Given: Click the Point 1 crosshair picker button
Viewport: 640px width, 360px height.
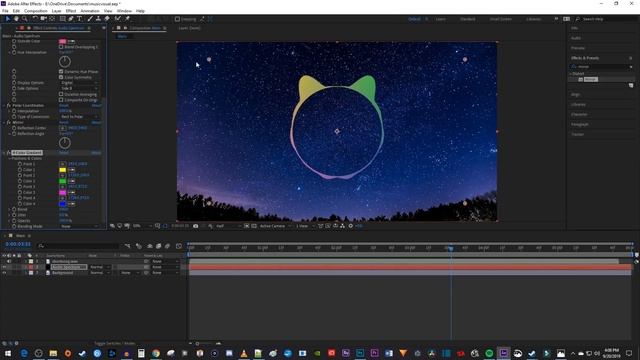Looking at the screenshot, I should tap(62, 164).
